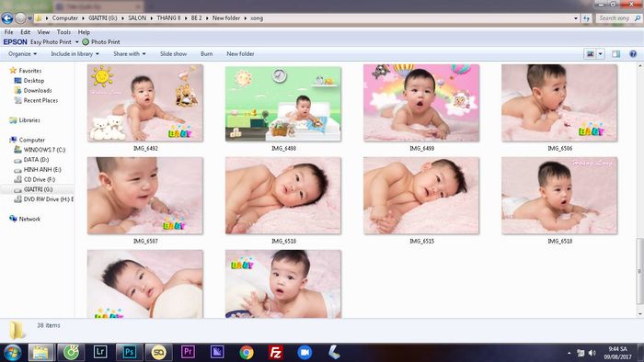This screenshot has width=644, height=362.
Task: Show hidden tray icons arrow
Action: pyautogui.click(x=569, y=353)
